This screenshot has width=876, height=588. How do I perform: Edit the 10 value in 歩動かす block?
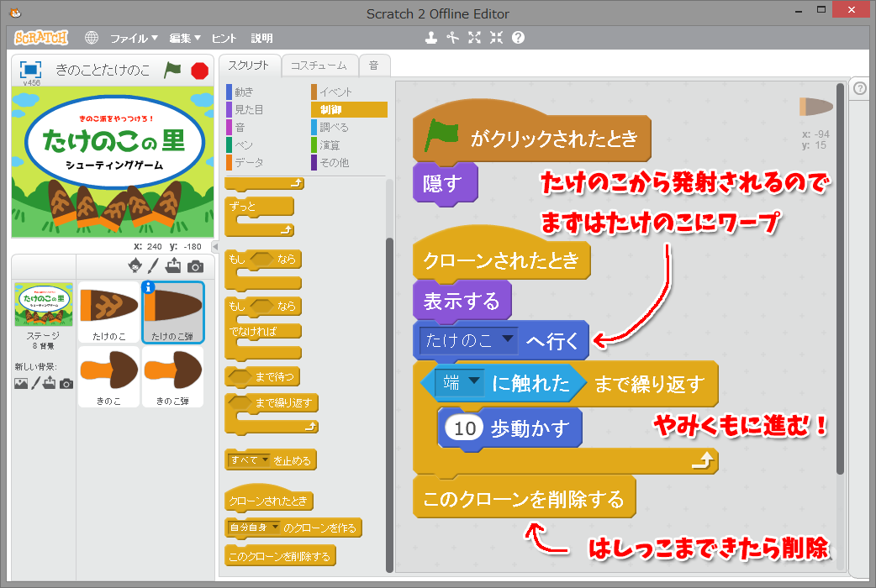465,428
